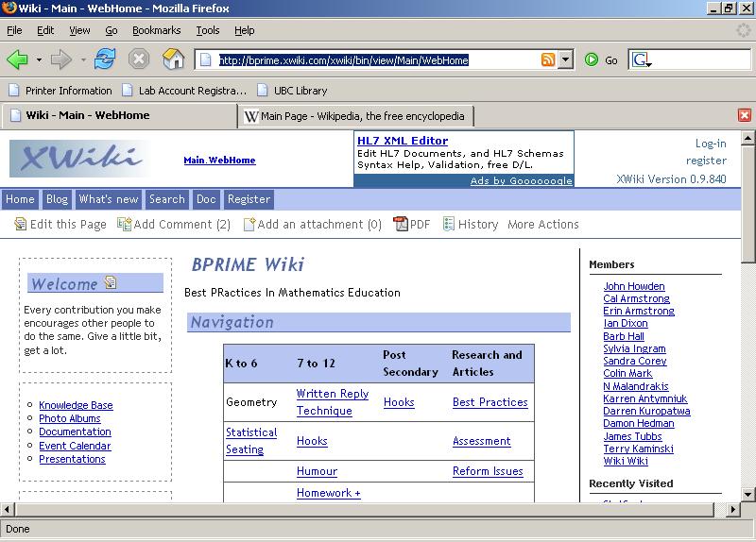Click the Google search engine icon
This screenshot has height=542, width=756.
(642, 59)
